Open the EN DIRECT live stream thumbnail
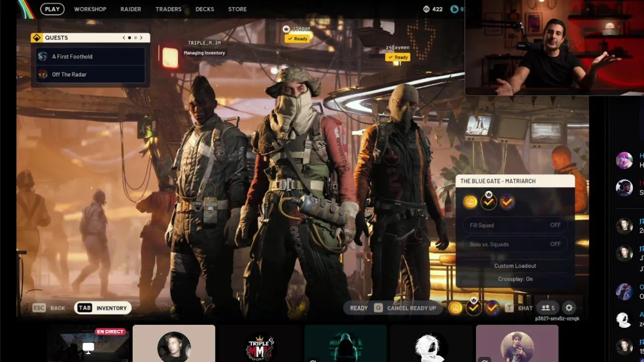The image size is (644, 362). point(88,343)
